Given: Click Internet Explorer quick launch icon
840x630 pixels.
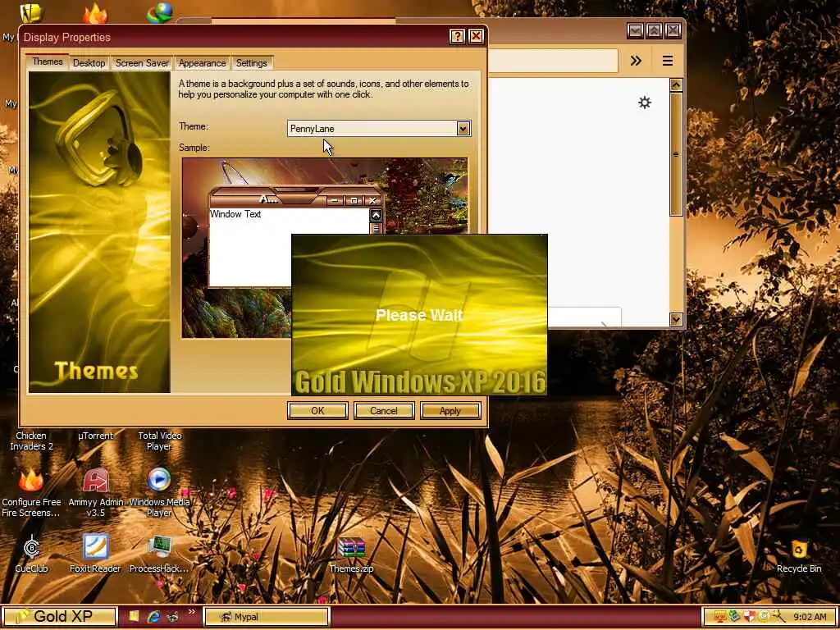Looking at the screenshot, I should (153, 617).
